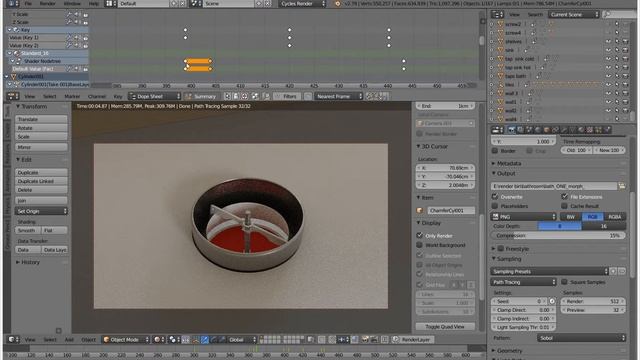Open the 3D viewport editor type icon

pyautogui.click(x=12, y=340)
